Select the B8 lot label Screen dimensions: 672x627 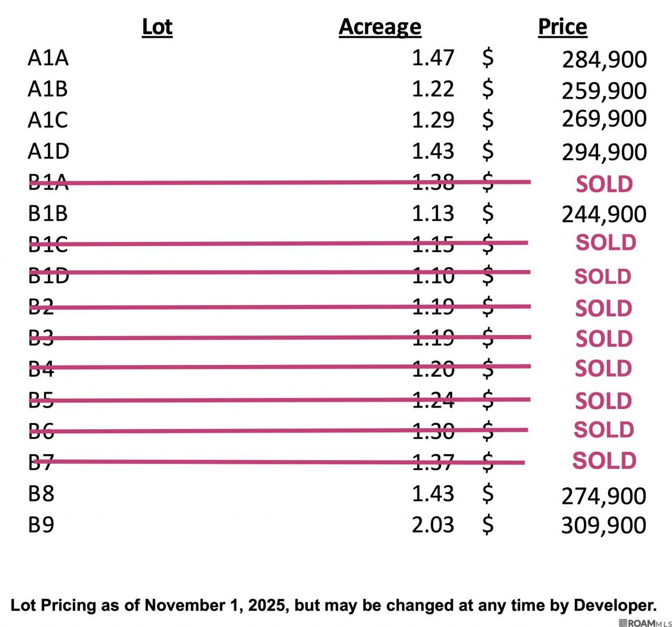(41, 494)
